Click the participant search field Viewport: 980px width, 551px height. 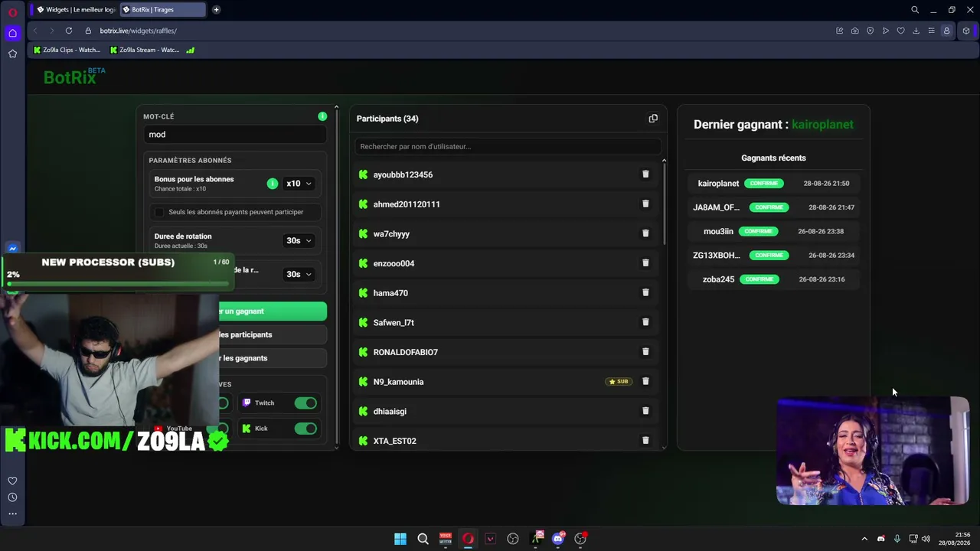508,146
